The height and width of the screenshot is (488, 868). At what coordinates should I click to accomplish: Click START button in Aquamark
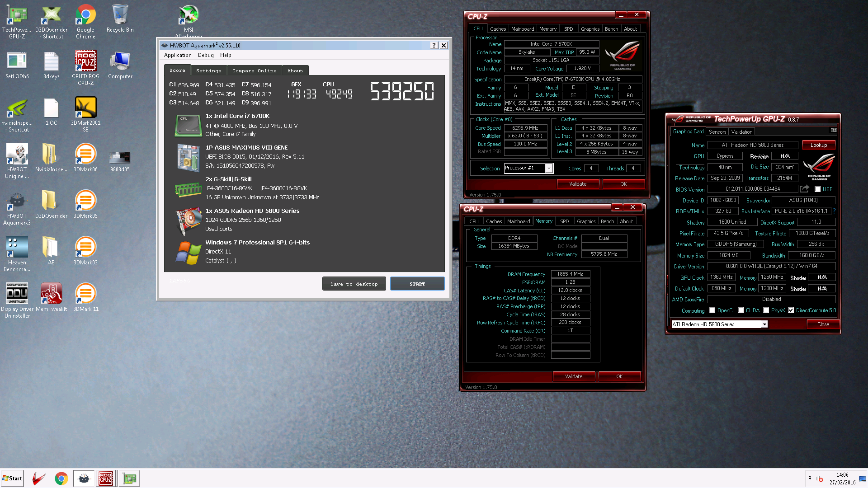point(417,284)
